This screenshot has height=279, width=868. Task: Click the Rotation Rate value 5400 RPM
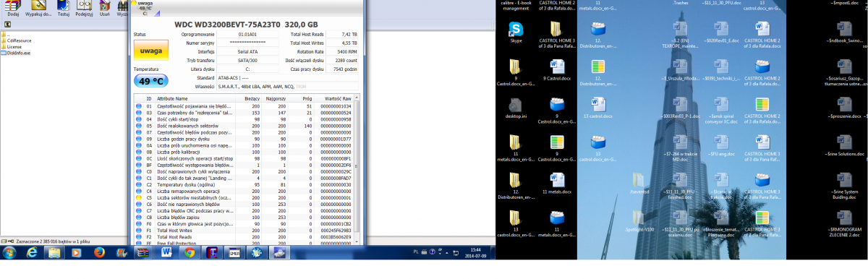(342, 51)
